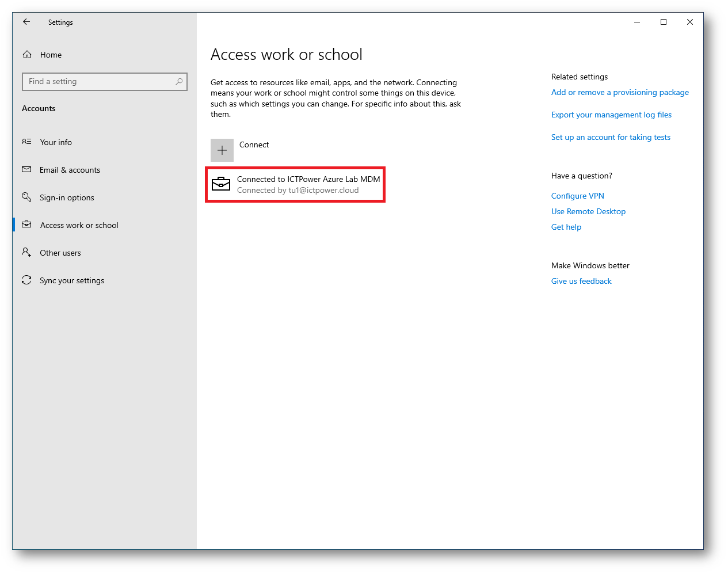The height and width of the screenshot is (574, 728).
Task: Minimize the Settings window
Action: click(x=637, y=22)
